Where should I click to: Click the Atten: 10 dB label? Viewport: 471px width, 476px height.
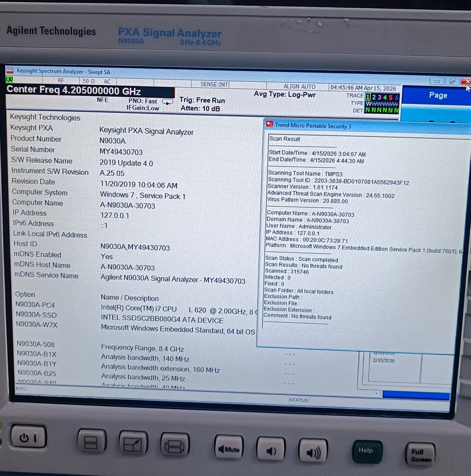pos(200,108)
